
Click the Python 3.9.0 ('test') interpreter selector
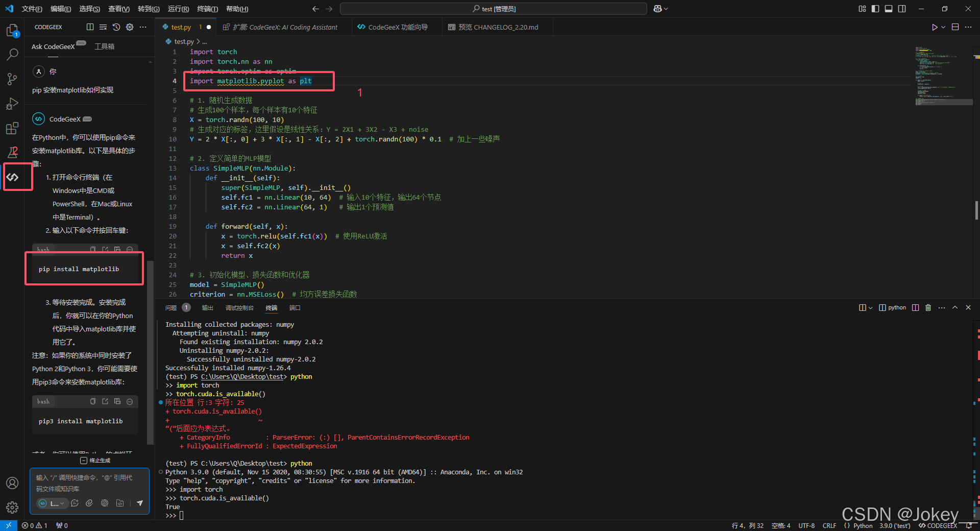(x=894, y=525)
